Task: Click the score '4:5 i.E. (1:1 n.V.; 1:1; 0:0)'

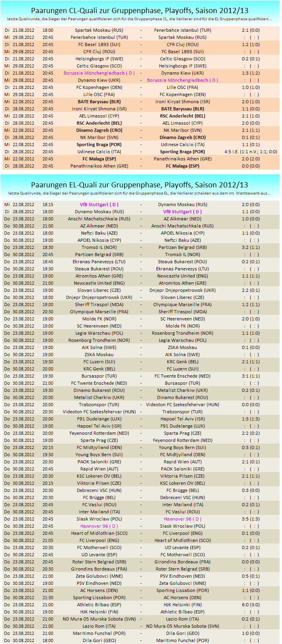Action: click(x=251, y=152)
